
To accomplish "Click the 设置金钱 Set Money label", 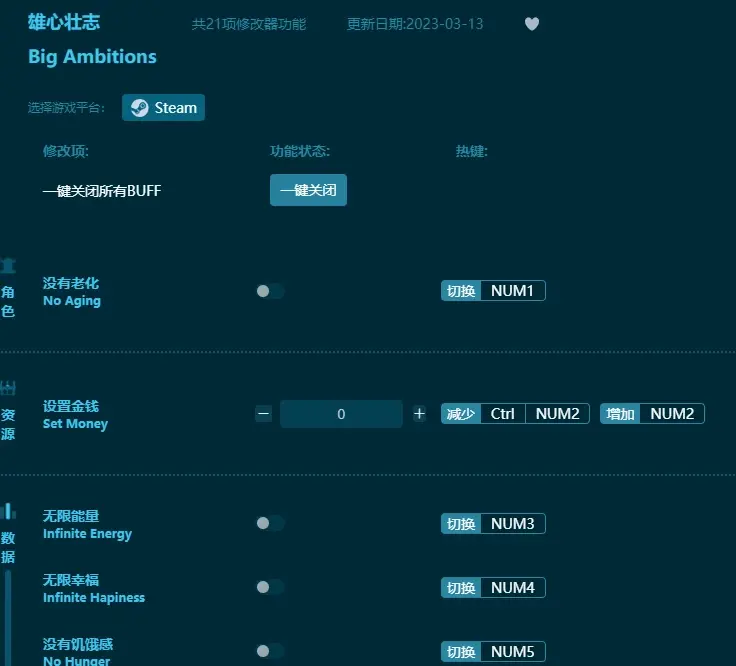I will click(75, 415).
